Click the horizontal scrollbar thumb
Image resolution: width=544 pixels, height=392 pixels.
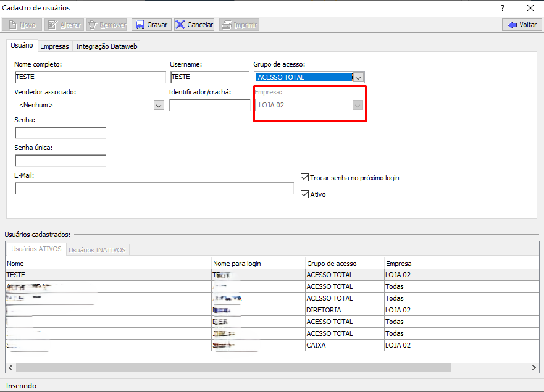[x=233, y=367]
